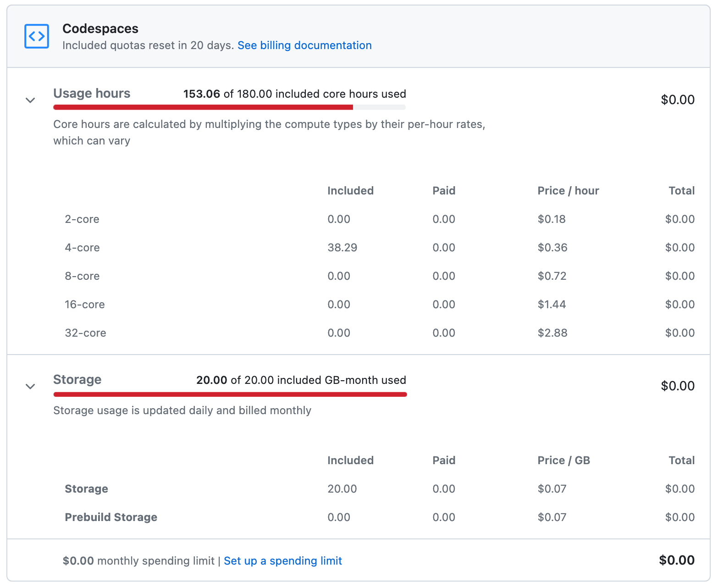The image size is (718, 588).
Task: Click the Prebuild Storage row label
Action: 111,517
